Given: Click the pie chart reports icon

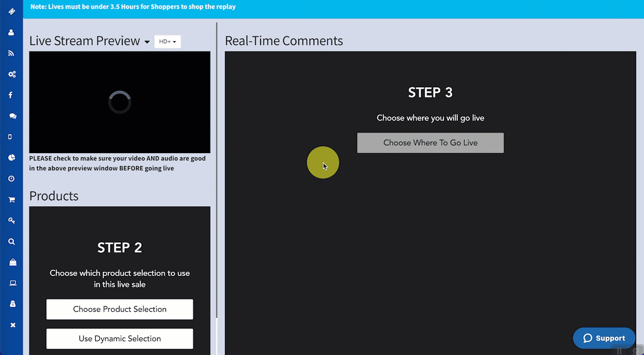Looking at the screenshot, I should pyautogui.click(x=12, y=158).
